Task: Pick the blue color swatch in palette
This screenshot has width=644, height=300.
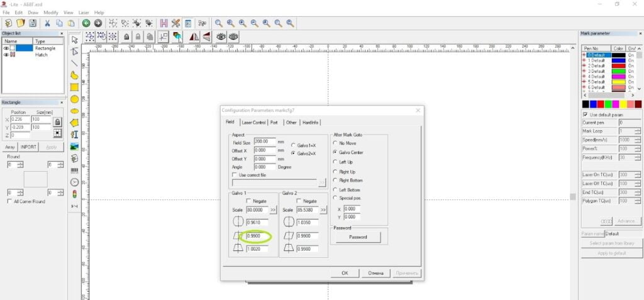Action: tap(593, 104)
